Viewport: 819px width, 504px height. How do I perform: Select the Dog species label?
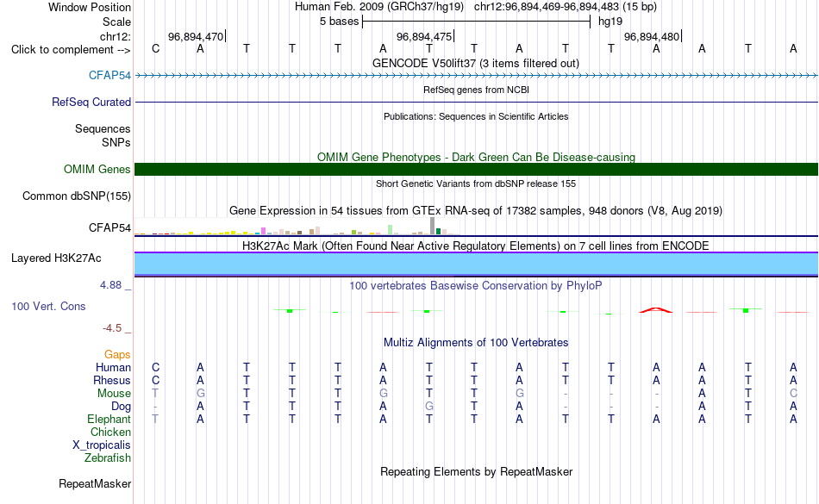(x=121, y=406)
